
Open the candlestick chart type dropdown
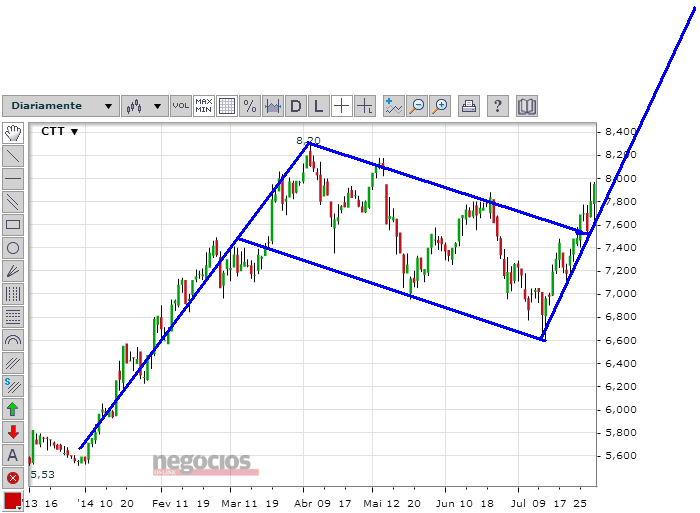[144, 106]
